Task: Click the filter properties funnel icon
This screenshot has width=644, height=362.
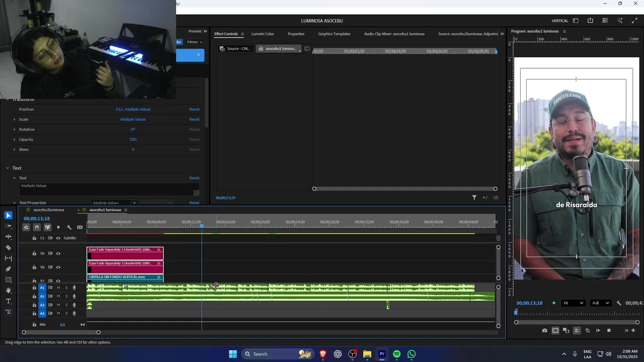Action: (474, 198)
